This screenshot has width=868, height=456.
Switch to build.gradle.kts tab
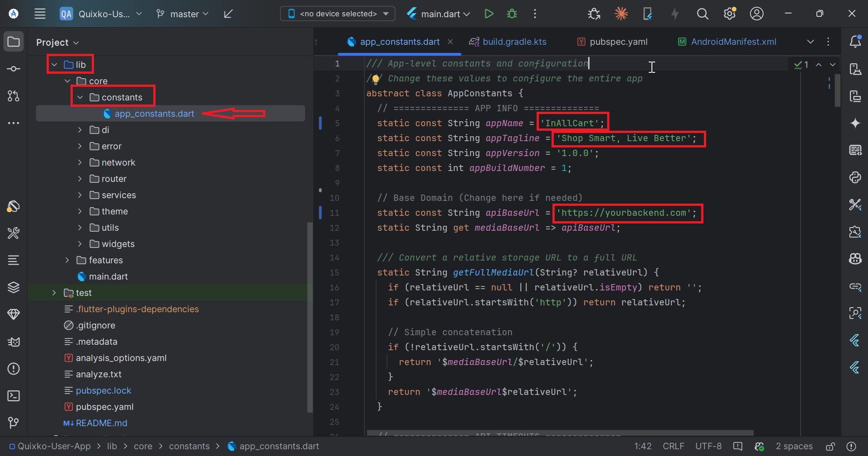point(508,42)
